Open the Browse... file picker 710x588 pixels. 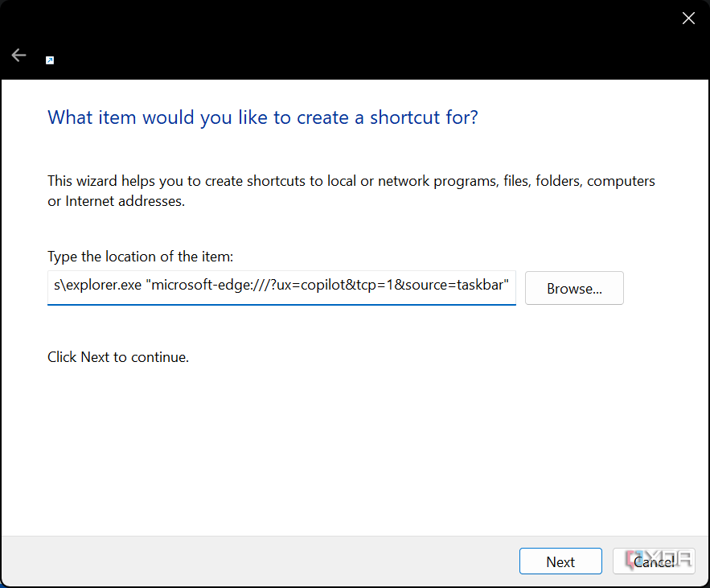574,288
